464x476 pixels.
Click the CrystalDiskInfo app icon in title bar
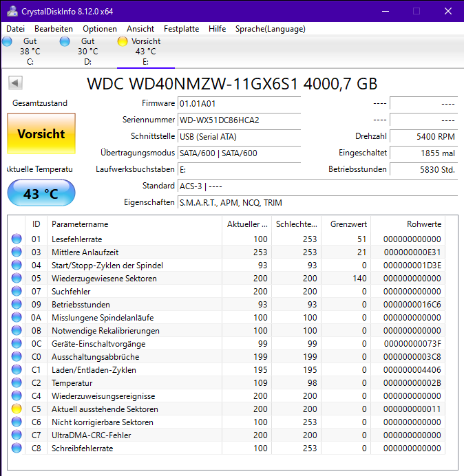[12, 11]
